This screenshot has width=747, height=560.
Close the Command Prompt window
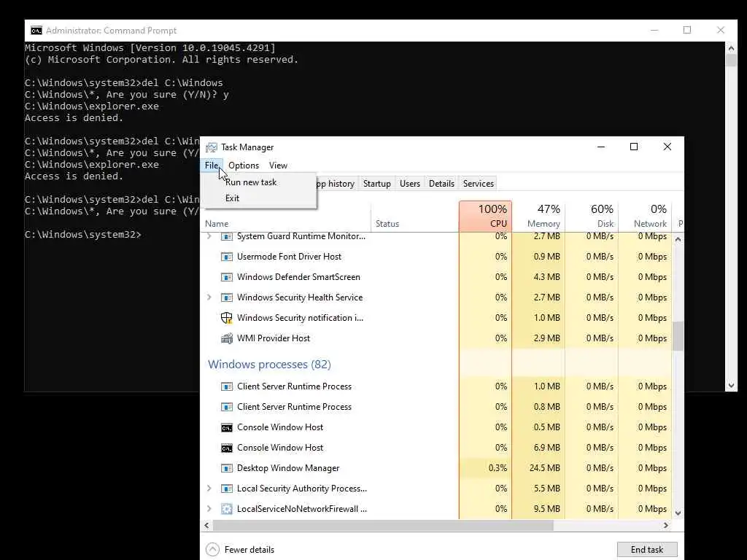721,30
